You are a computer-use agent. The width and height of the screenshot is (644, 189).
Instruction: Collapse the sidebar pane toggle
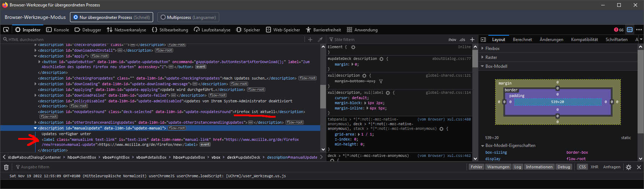(x=483, y=40)
